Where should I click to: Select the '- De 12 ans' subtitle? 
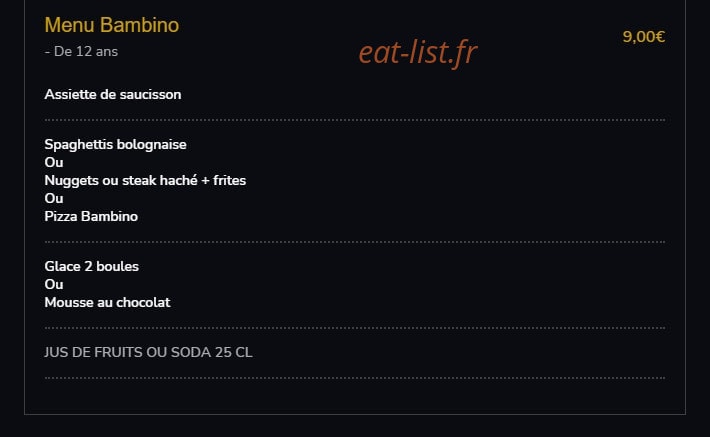pyautogui.click(x=81, y=52)
